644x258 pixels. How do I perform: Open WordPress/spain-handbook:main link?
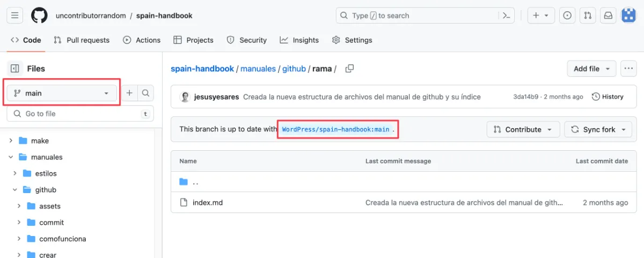tap(336, 129)
